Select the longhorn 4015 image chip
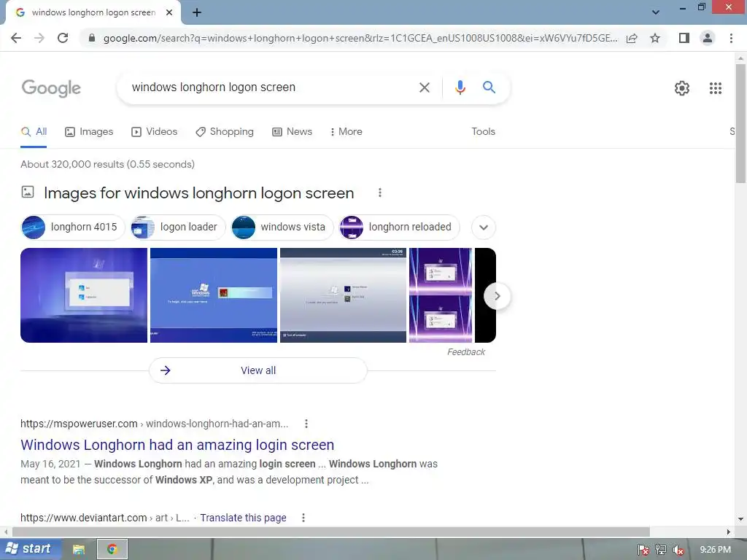The height and width of the screenshot is (560, 747). click(x=72, y=227)
